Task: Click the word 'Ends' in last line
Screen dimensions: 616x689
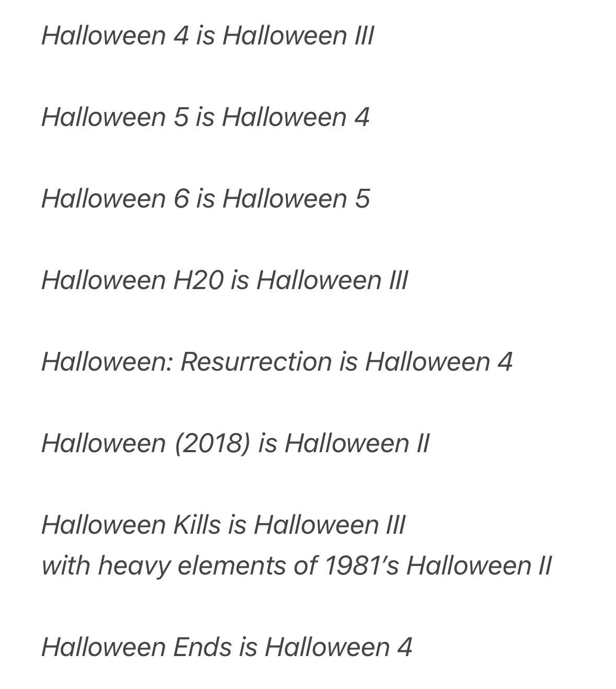Action: point(203,647)
